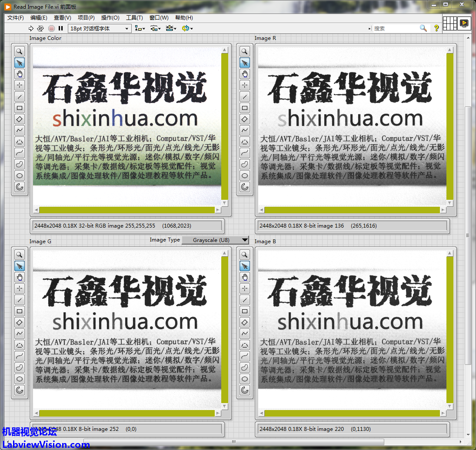This screenshot has width=476, height=450.
Task: Open the 窗口(W) menu
Action: coord(159,17)
